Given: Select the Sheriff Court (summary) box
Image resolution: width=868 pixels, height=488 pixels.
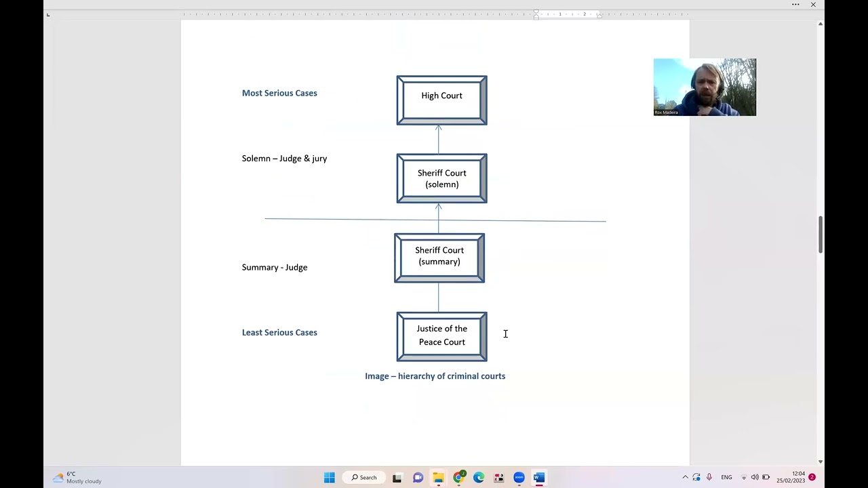Looking at the screenshot, I should pyautogui.click(x=439, y=258).
